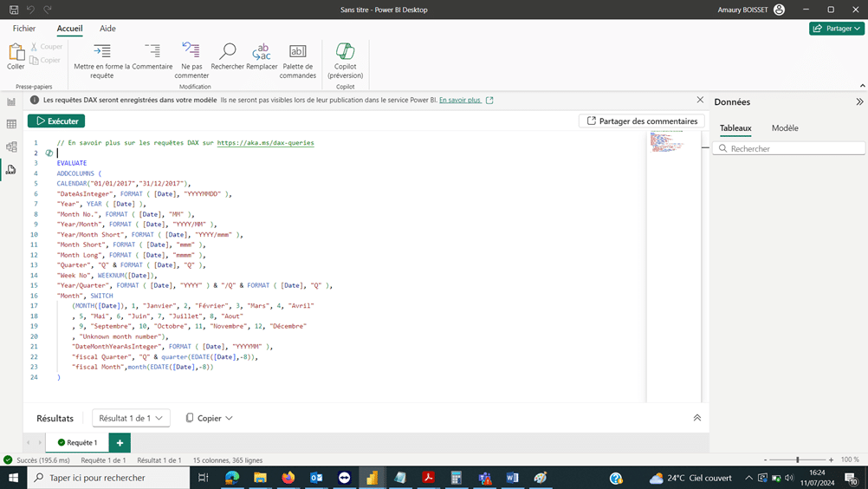
Task: Expand the Résultats panel double chevron
Action: pos(697,418)
